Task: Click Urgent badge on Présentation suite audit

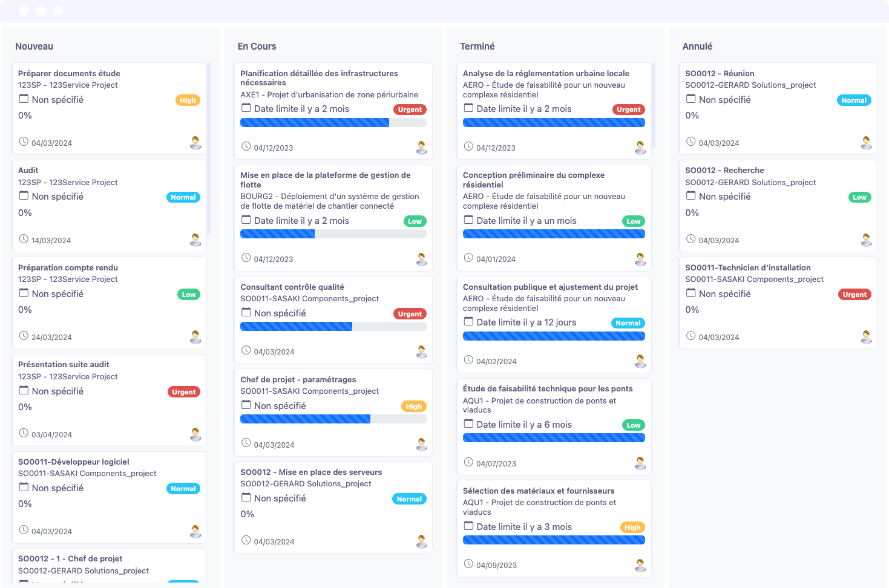Action: [183, 392]
